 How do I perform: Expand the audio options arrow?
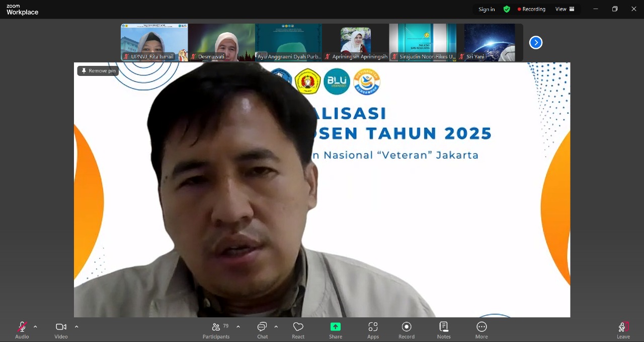click(x=35, y=327)
